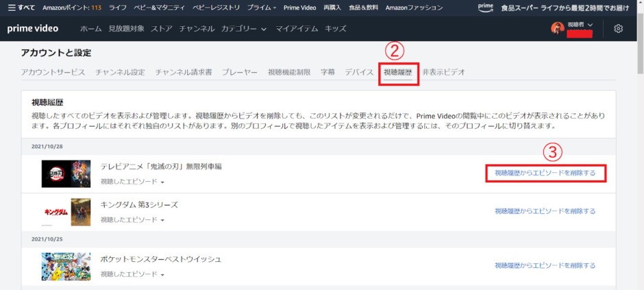This screenshot has width=644, height=290.
Task: Open キングダム 第3シリーズ title
Action: (x=139, y=204)
